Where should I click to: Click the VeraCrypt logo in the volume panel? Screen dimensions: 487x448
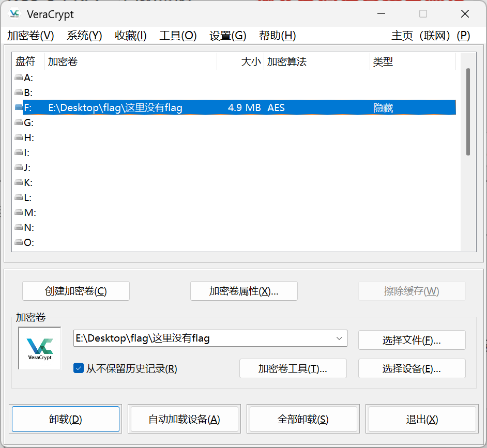(x=40, y=348)
